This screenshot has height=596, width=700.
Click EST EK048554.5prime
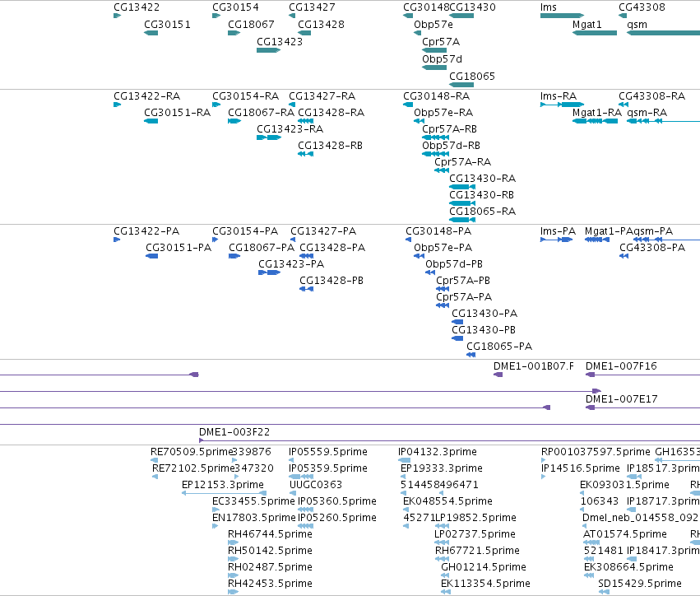[x=406, y=510]
